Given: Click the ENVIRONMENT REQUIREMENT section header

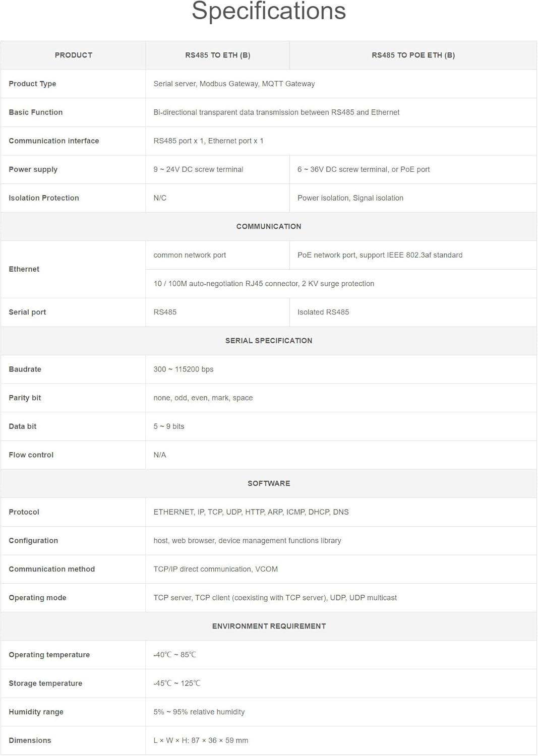Looking at the screenshot, I should tap(269, 626).
